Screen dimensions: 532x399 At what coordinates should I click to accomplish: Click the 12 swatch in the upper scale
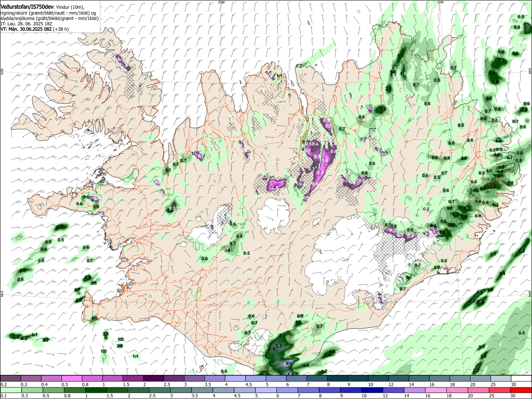click(398, 378)
